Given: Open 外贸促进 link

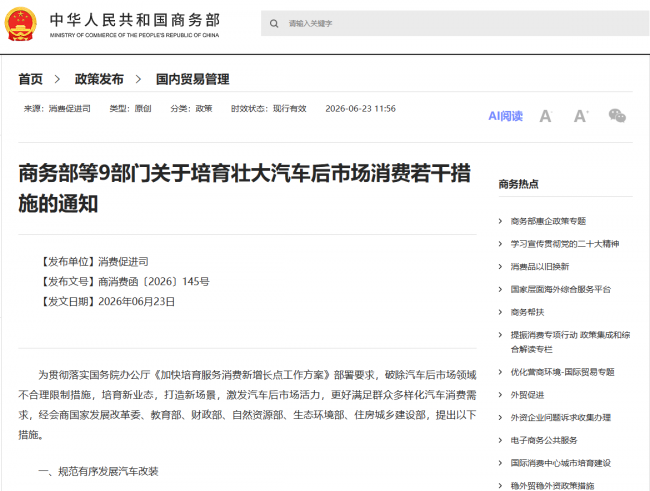Looking at the screenshot, I should click(x=527, y=395).
